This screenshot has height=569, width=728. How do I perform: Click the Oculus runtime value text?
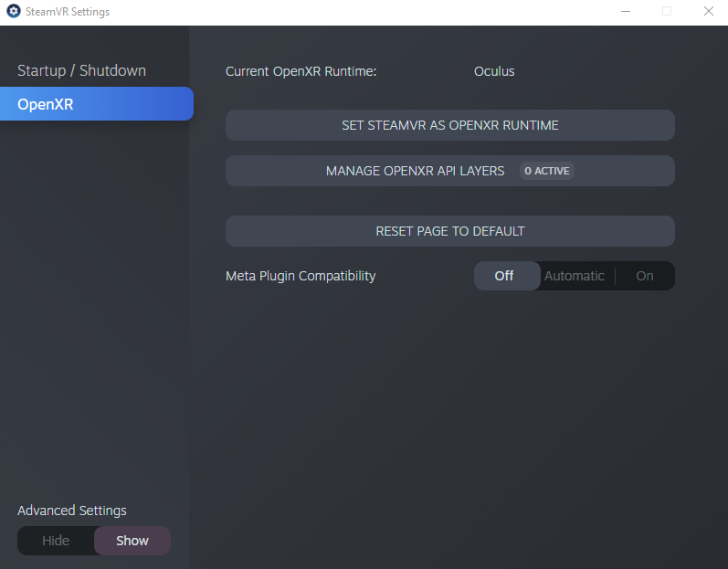pos(494,71)
